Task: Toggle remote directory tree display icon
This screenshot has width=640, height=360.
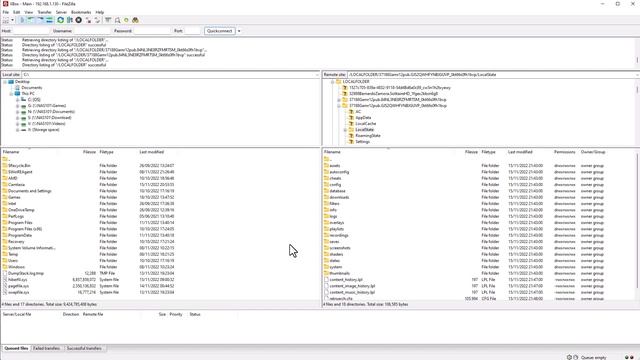Action: (40, 20)
